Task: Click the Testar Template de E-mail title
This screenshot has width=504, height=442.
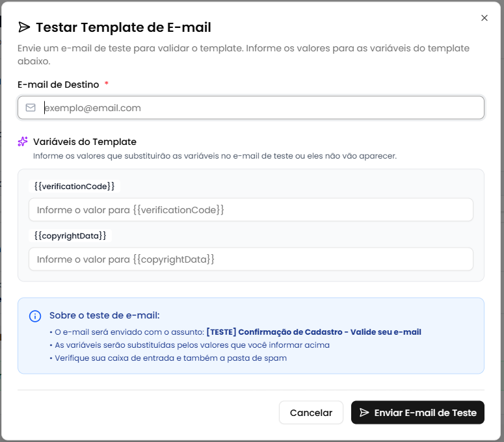Action: pos(124,27)
